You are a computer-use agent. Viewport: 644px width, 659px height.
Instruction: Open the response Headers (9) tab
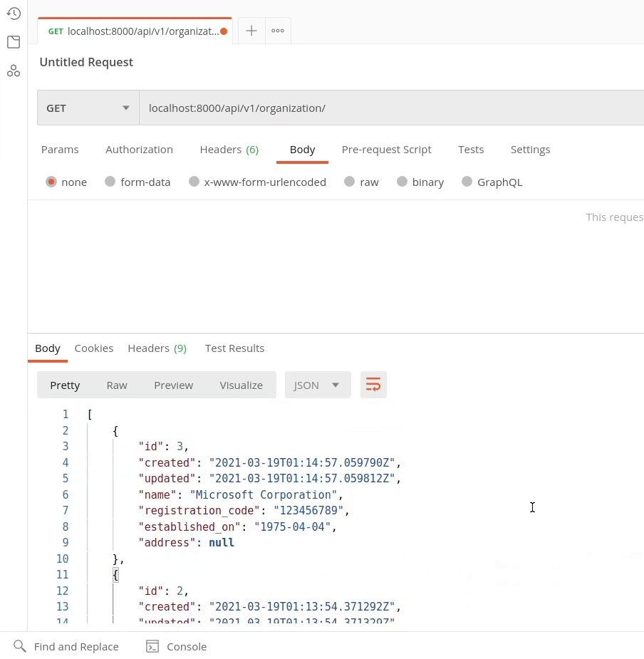tap(157, 348)
